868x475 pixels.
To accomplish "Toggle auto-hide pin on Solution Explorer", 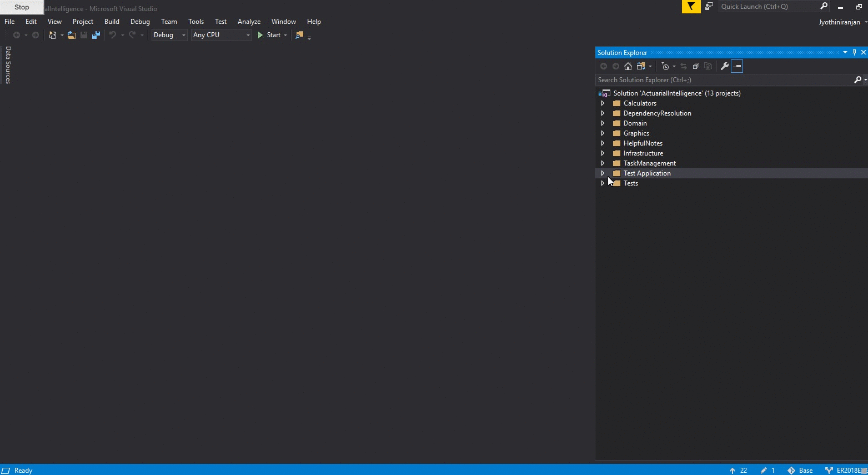I will pos(854,52).
